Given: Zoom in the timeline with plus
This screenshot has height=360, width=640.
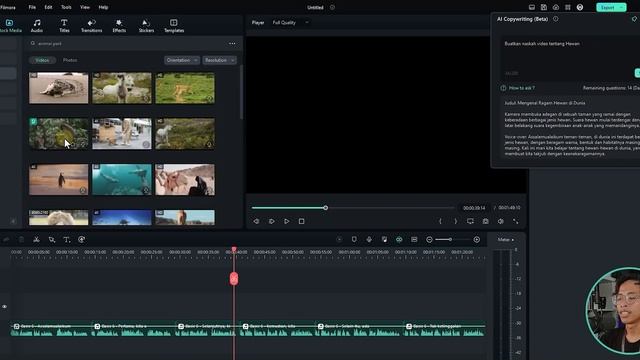Looking at the screenshot, I should coord(476,240).
